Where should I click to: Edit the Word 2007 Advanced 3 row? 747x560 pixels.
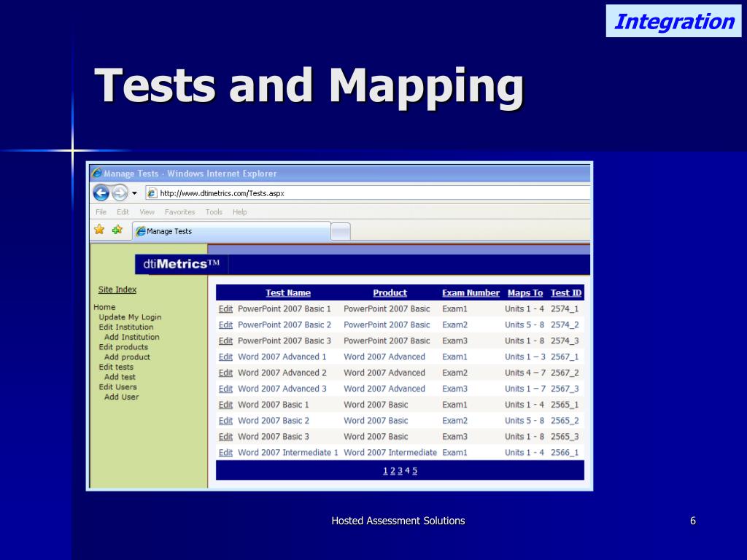click(225, 389)
